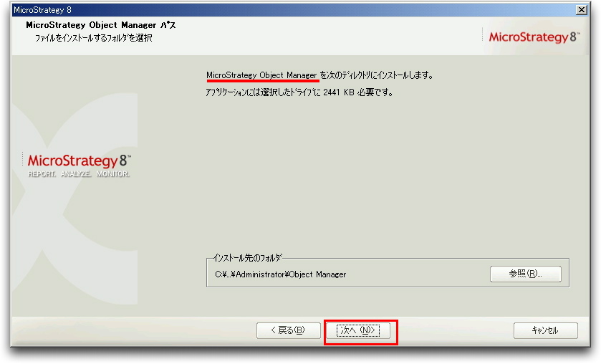
Task: Close the MicroStrategy 8 installer window
Action: coord(582,9)
